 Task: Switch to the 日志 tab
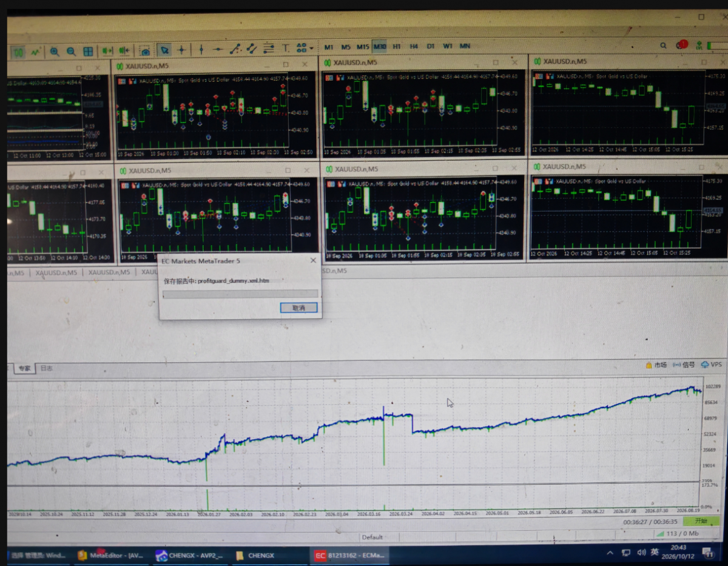[x=46, y=368]
